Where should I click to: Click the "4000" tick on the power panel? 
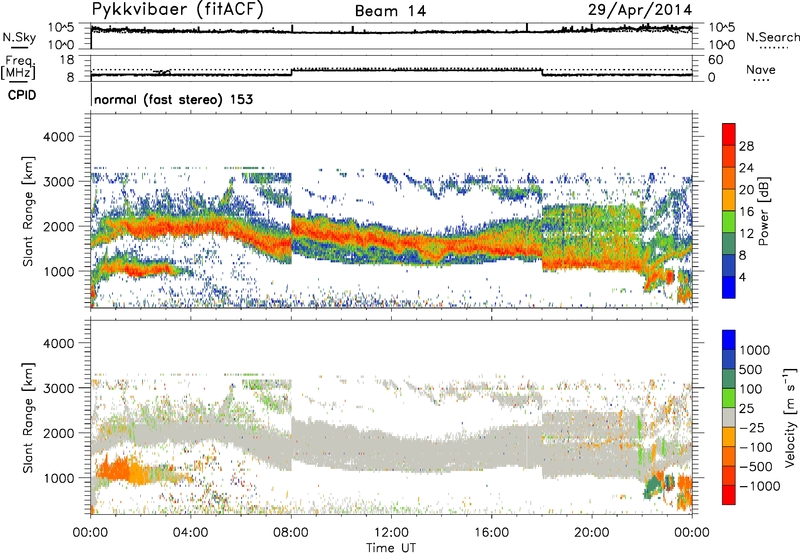pos(58,137)
